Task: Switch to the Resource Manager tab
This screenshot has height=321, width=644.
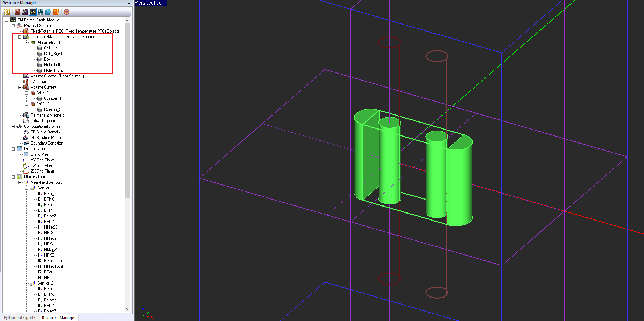Action: click(x=59, y=318)
